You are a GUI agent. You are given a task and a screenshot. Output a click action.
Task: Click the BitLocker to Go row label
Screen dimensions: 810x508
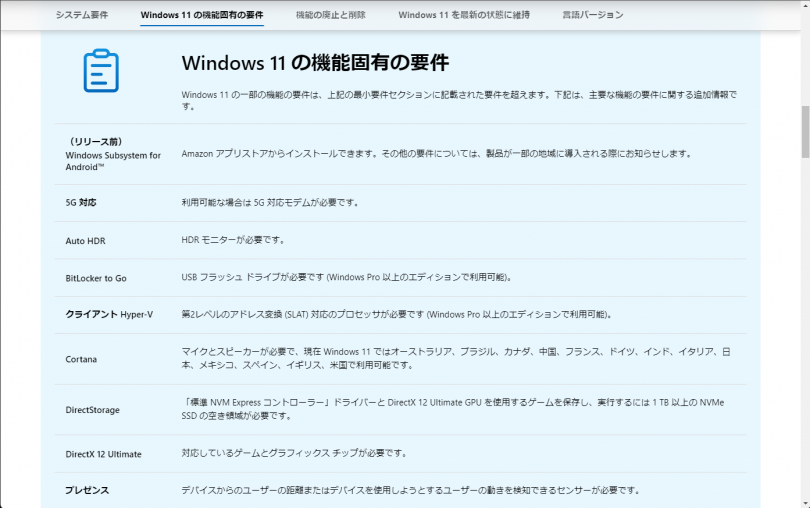coord(96,278)
